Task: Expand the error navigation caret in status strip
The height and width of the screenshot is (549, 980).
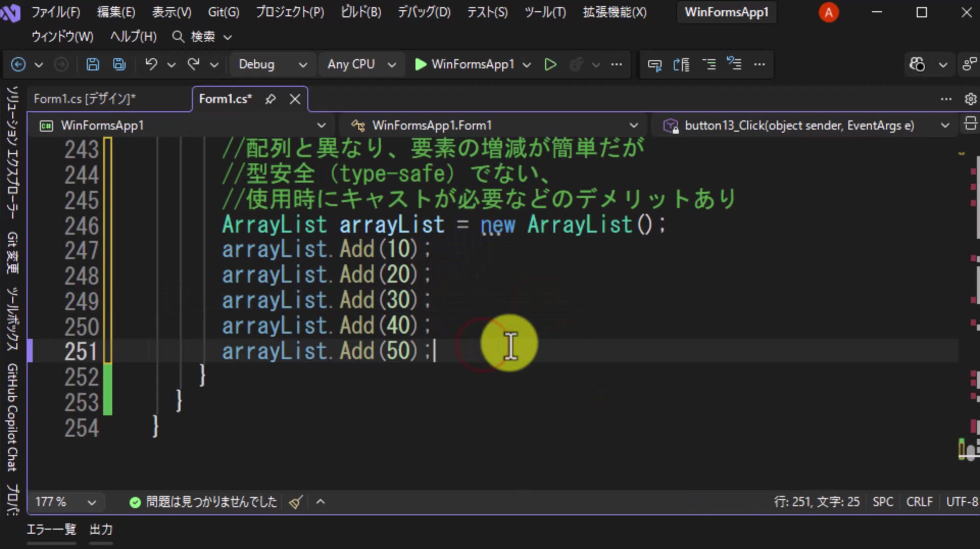Action: click(x=321, y=502)
